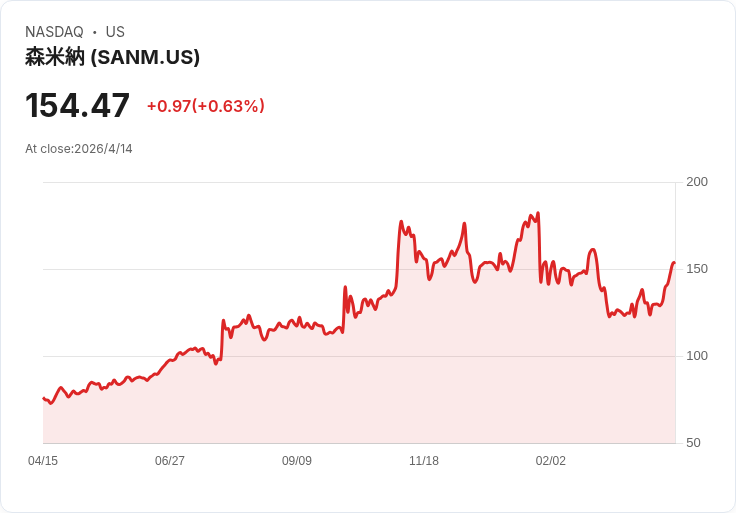The width and height of the screenshot is (736, 513).
Task: Click the highest peak of the price line
Action: pyautogui.click(x=538, y=213)
